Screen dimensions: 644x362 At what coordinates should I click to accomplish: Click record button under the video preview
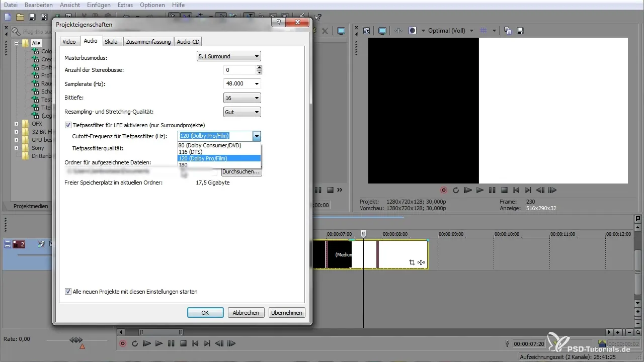[x=444, y=190]
